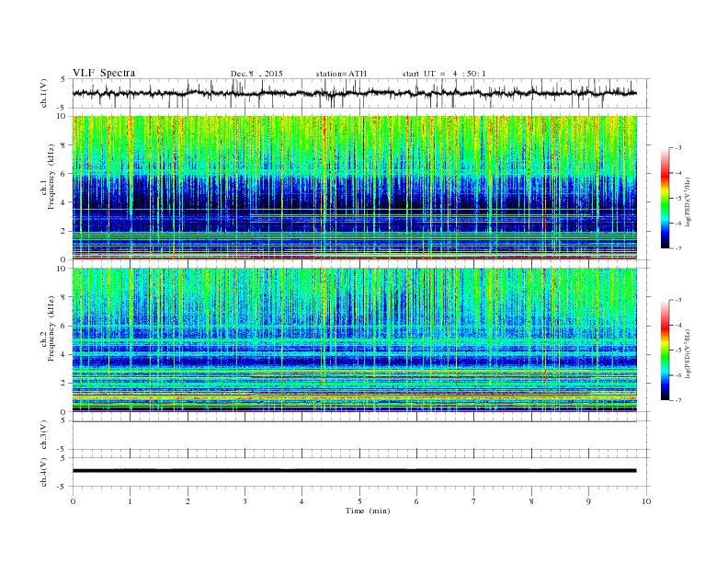
Task: Click the ch.2 PSD color scale bar
Action: click(x=665, y=350)
